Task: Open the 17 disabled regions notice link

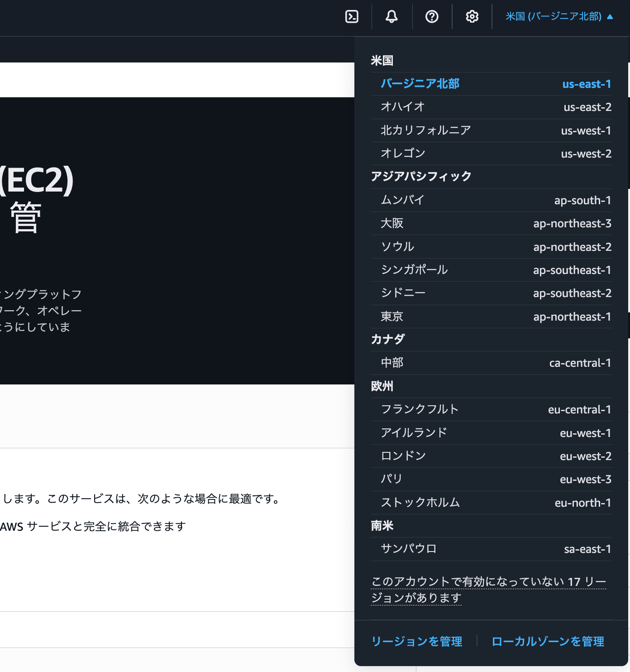Action: click(x=489, y=590)
